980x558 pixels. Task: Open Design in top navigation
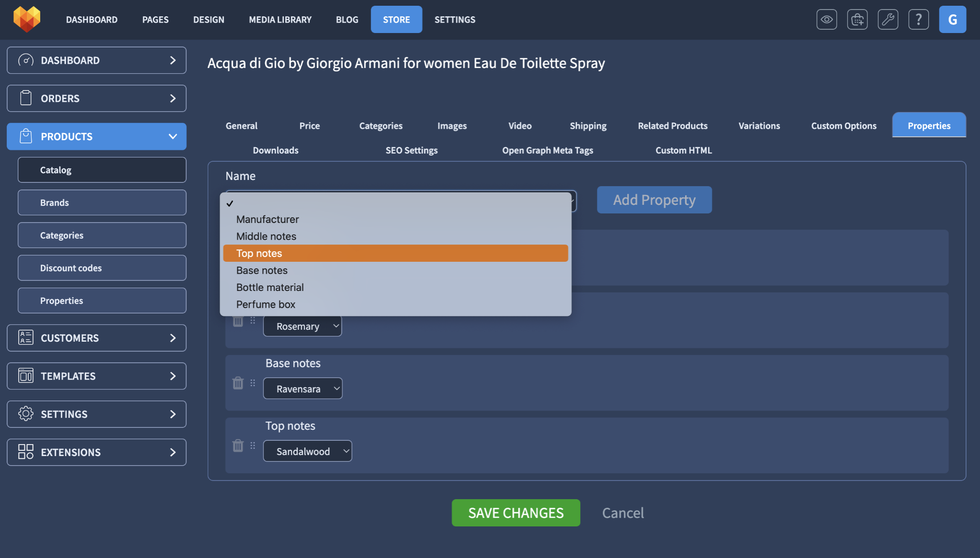[209, 20]
